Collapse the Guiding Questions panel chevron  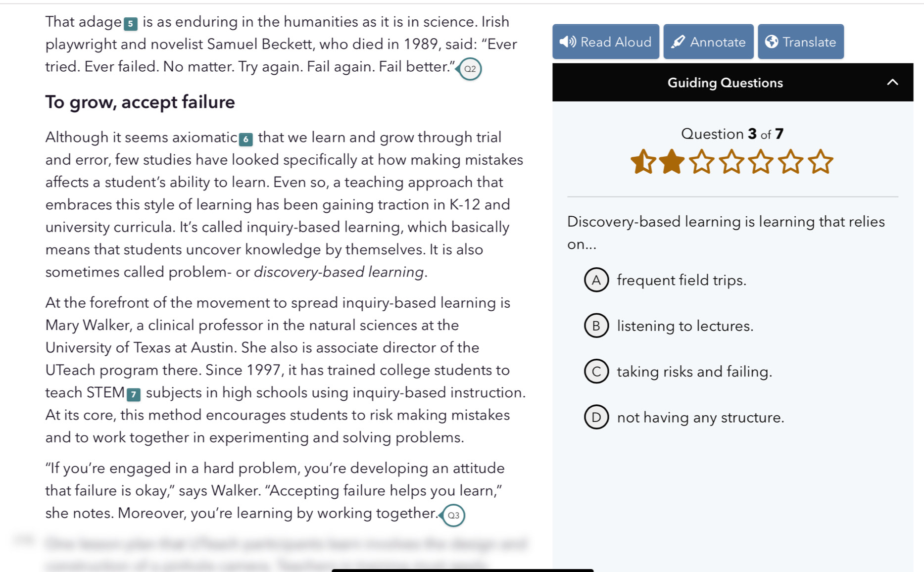coord(892,82)
